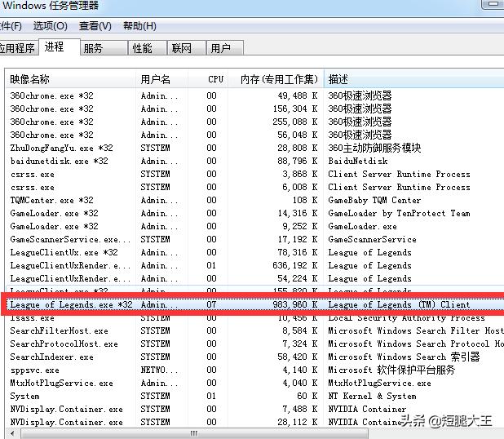
Task: Select the SearchIndexer.exe process
Action: tap(255, 357)
